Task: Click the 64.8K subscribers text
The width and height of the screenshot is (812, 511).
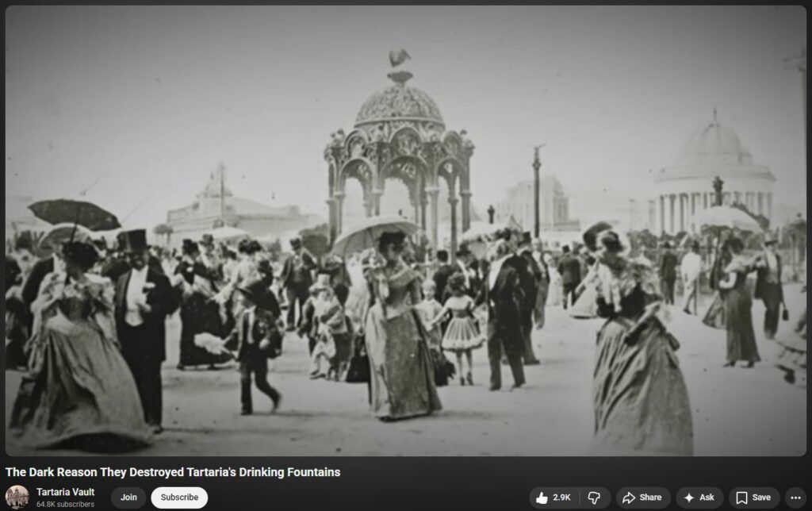Action: tap(65, 505)
